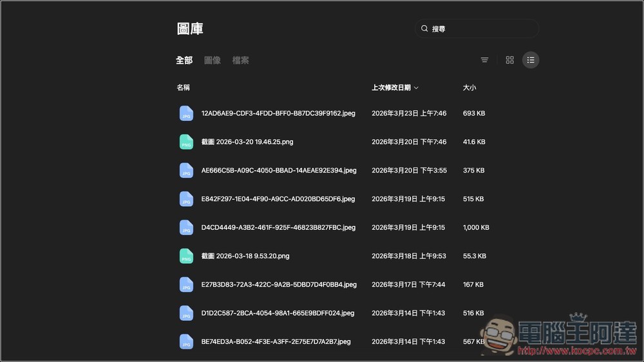Viewport: 644px width, 362px height.
Task: Click the 1,000 KB size value
Action: pyautogui.click(x=476, y=227)
